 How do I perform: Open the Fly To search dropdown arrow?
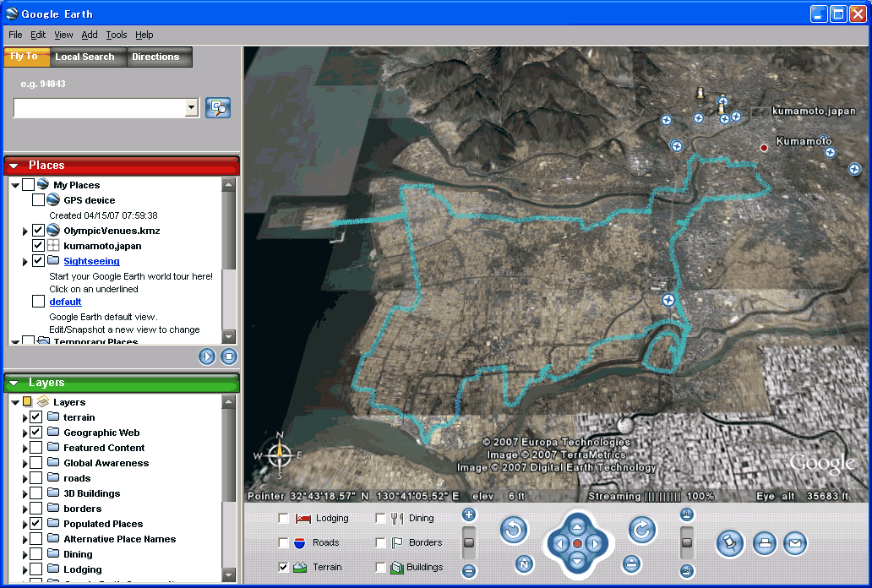point(191,107)
